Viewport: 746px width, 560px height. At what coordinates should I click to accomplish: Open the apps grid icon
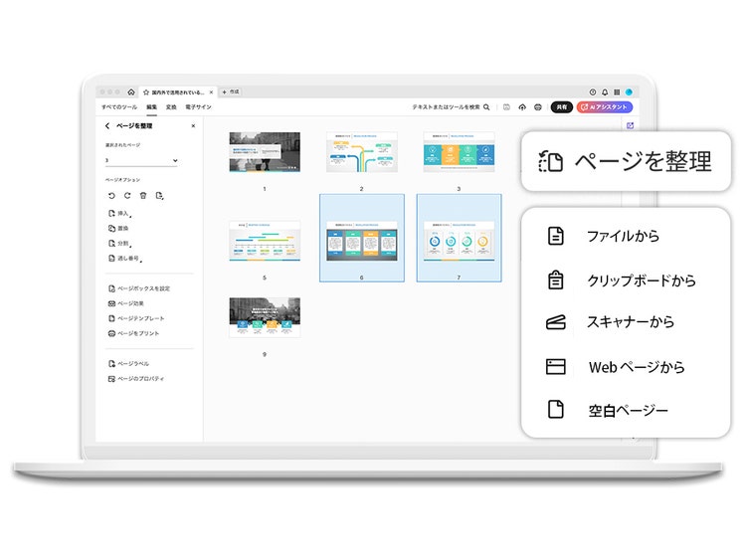click(x=617, y=92)
